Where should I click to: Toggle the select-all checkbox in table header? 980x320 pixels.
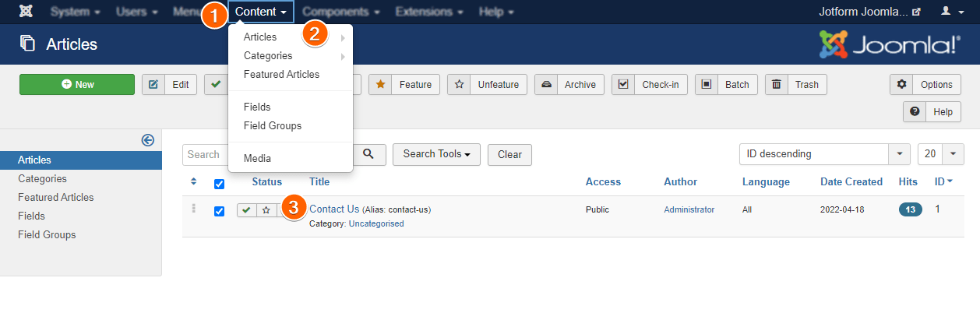[x=219, y=184]
